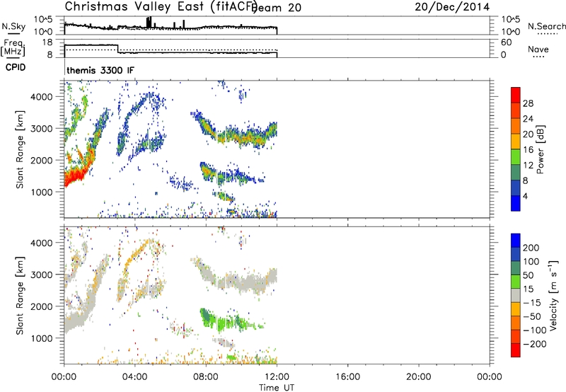Click the Slant Range label of velocity panel
The height and width of the screenshot is (392, 566).
[20, 295]
